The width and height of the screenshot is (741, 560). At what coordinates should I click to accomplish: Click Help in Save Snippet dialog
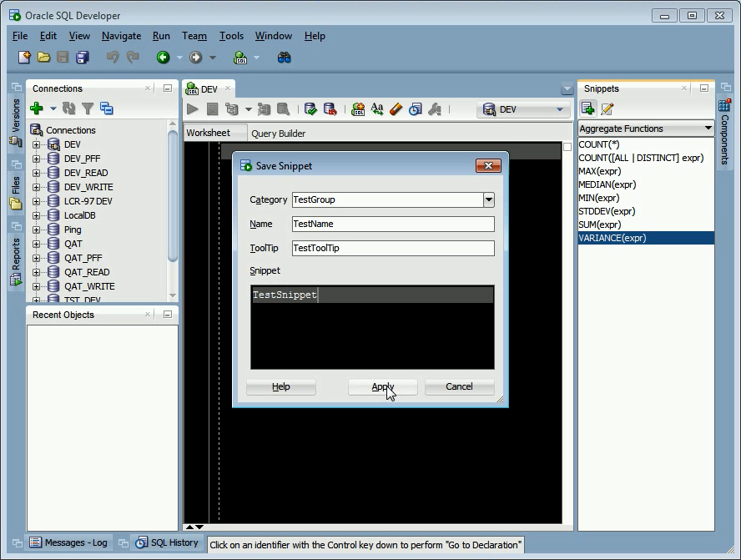280,386
